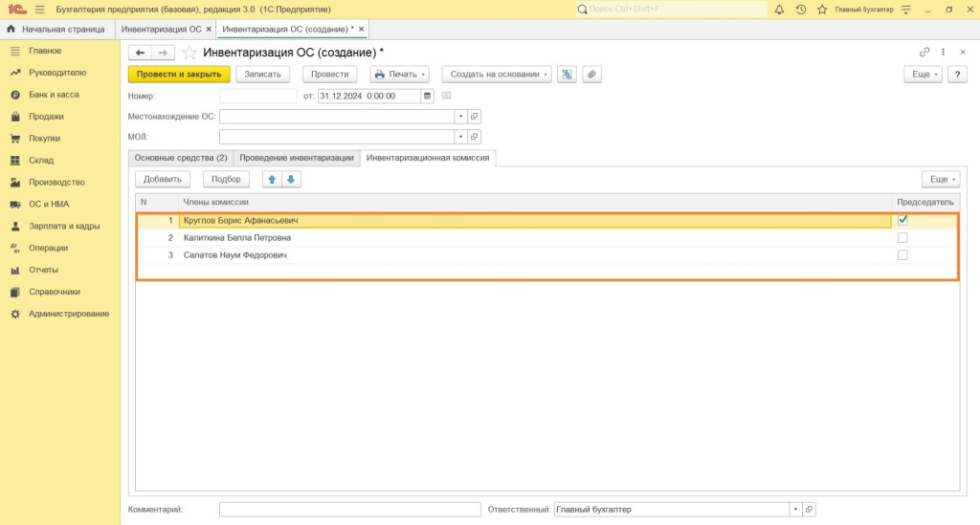980x525 pixels.
Task: Open the calendar date picker
Action: click(x=428, y=97)
